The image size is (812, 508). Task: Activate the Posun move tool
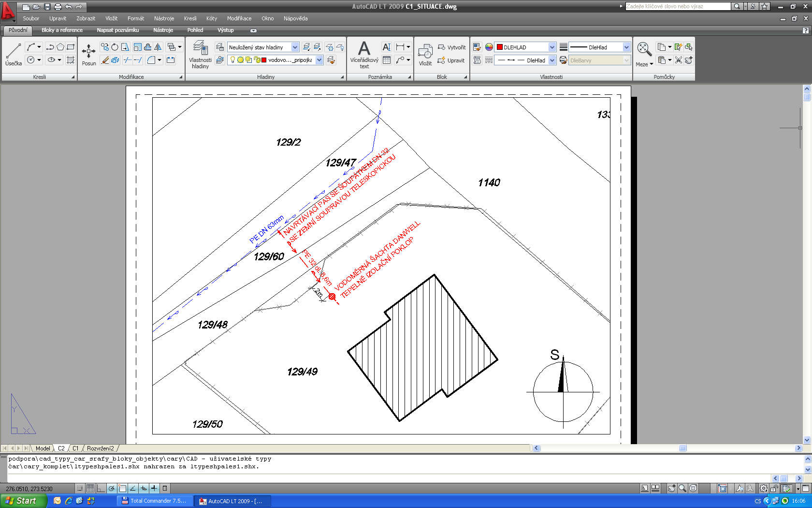pyautogui.click(x=89, y=54)
